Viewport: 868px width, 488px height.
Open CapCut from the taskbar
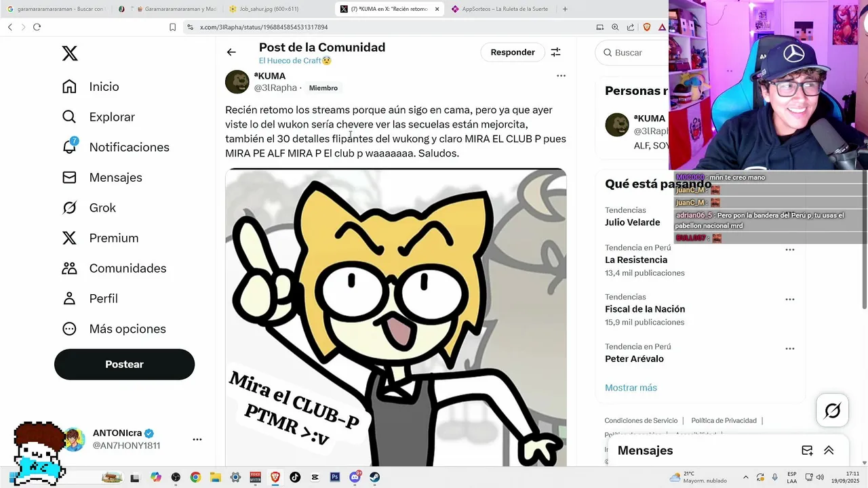tap(315, 478)
